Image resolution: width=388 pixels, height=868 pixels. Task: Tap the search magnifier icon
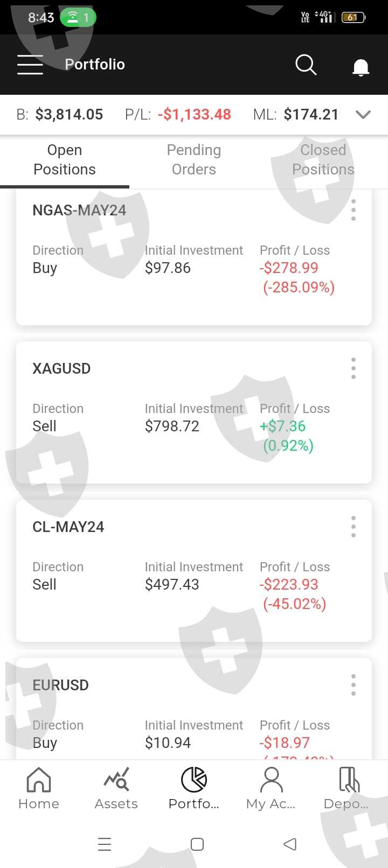click(306, 65)
